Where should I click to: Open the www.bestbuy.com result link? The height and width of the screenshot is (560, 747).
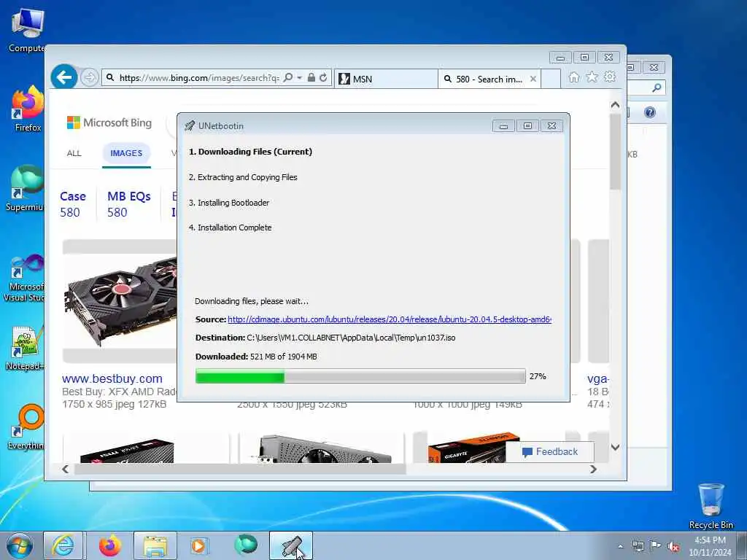tap(112, 379)
